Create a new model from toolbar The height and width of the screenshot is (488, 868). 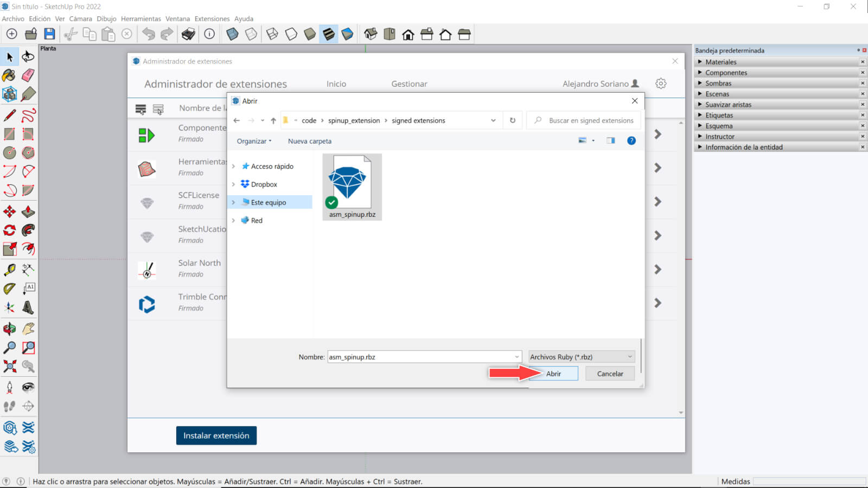coord(11,34)
